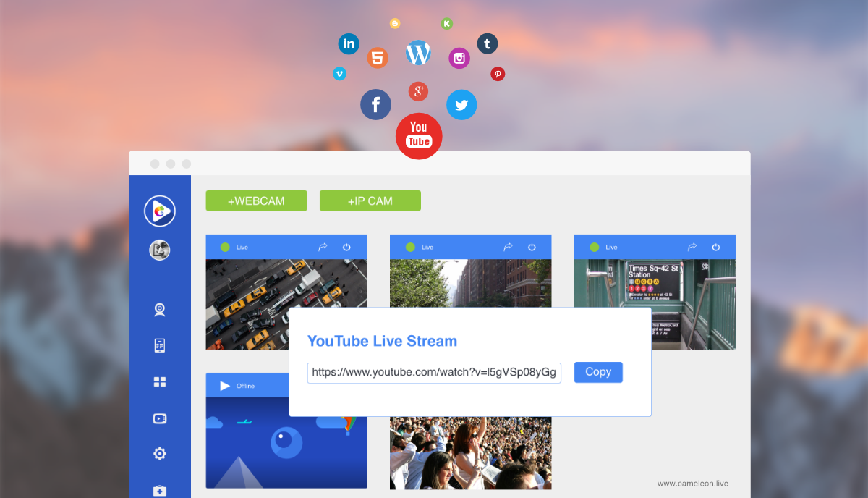The height and width of the screenshot is (498, 868).
Task: Open the webcam section in the sidebar
Action: coord(160,310)
